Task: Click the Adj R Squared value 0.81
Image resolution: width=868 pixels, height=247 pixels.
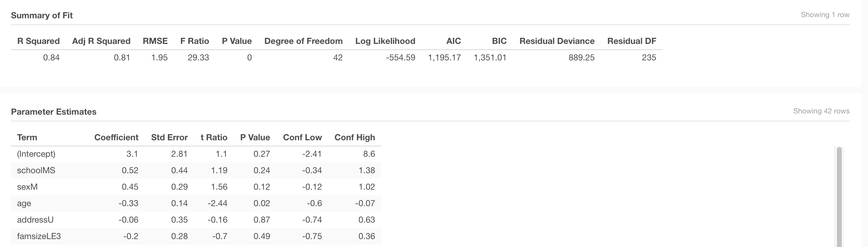Action: tap(122, 58)
